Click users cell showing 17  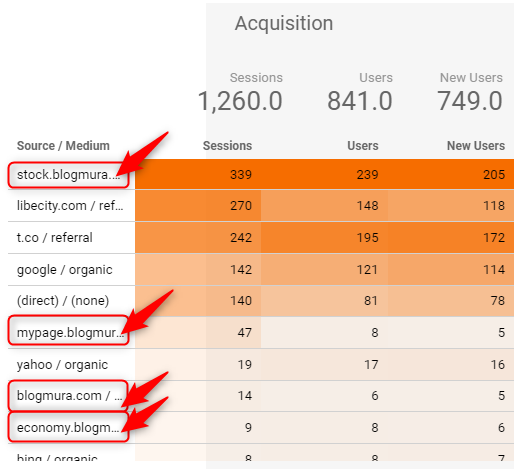click(371, 365)
